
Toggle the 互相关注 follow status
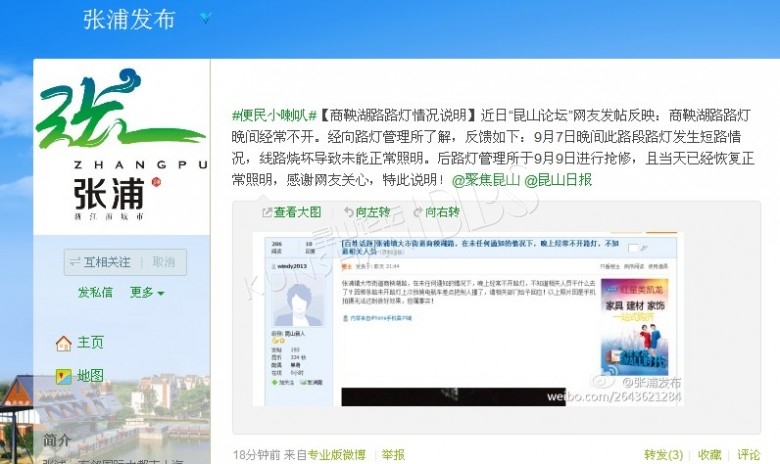[x=106, y=262]
